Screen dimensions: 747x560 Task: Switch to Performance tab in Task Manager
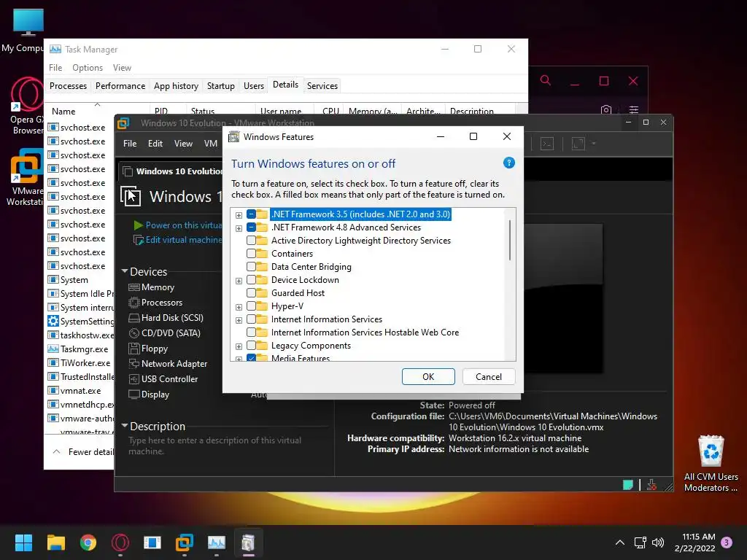click(120, 86)
